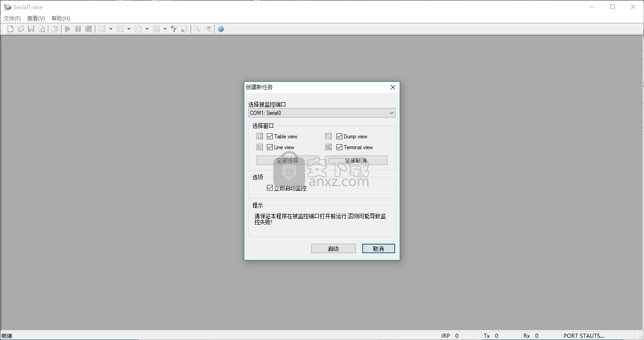Uncheck the 立即启动监控 option
The image size is (644, 340).
[270, 188]
